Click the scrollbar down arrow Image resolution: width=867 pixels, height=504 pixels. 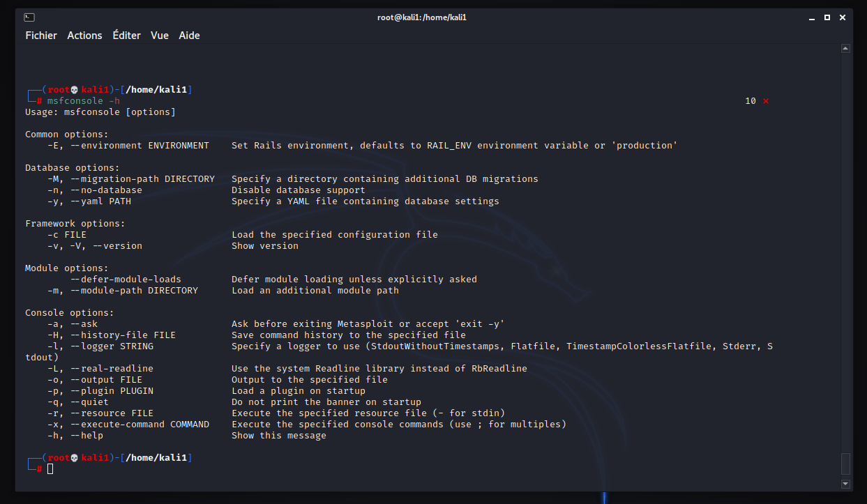pos(845,483)
